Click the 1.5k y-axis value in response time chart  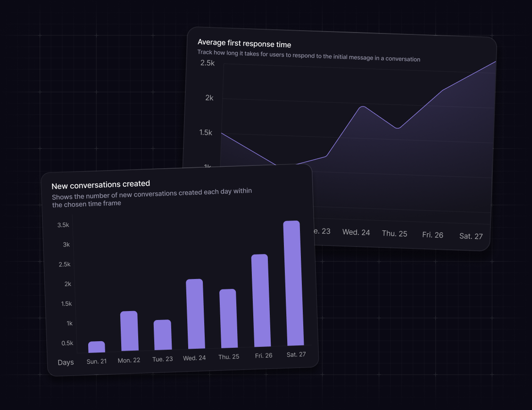206,132
